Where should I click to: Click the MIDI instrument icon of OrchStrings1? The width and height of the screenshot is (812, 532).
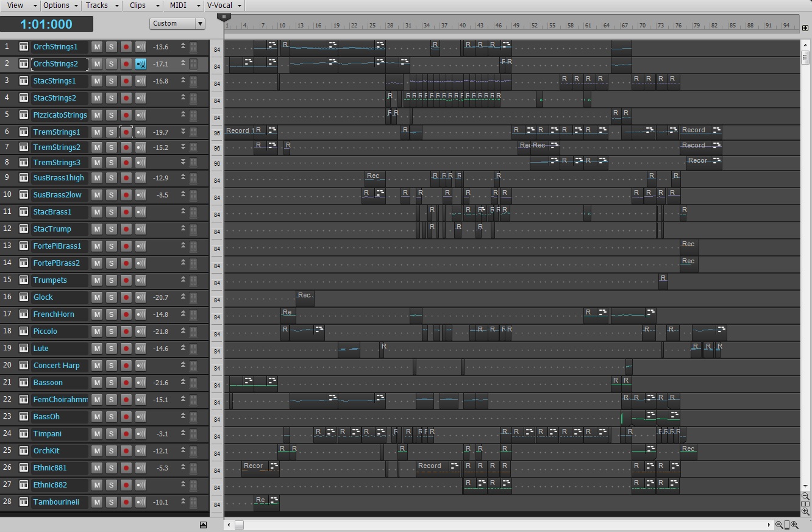pyautogui.click(x=24, y=47)
